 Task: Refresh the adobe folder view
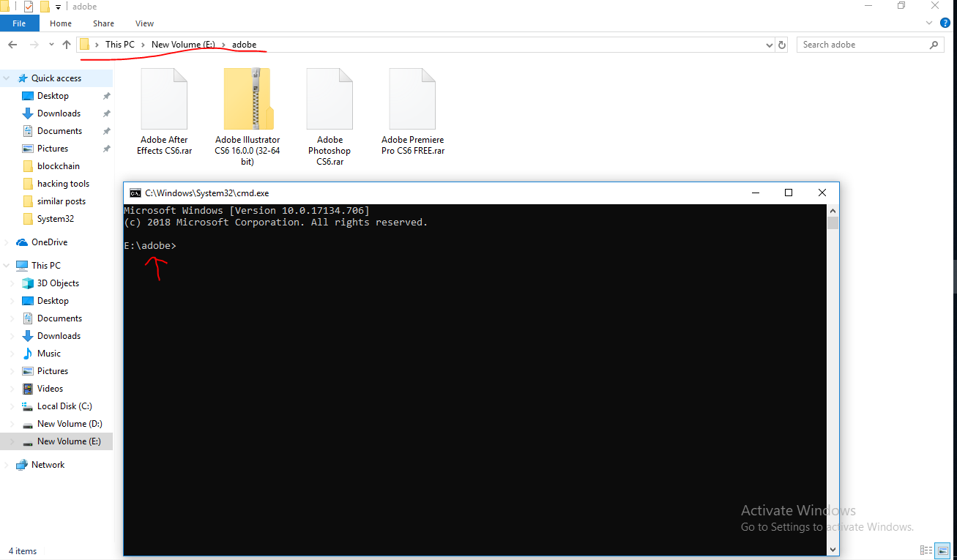point(781,45)
